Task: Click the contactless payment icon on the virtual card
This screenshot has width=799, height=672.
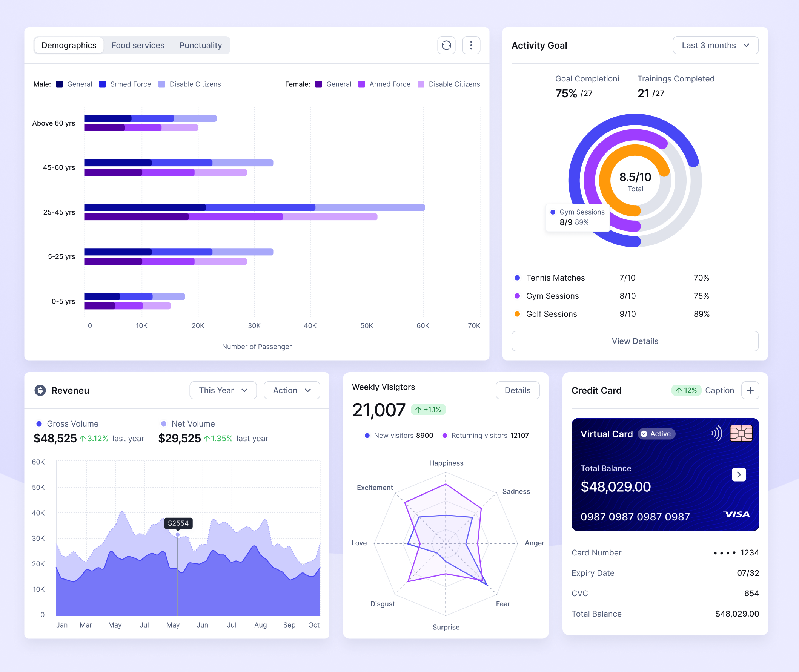Action: tap(716, 433)
